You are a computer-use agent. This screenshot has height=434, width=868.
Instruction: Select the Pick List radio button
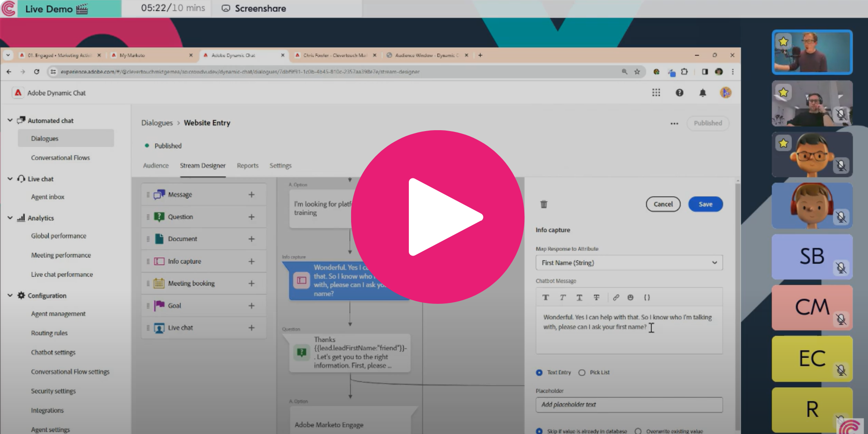[582, 372]
